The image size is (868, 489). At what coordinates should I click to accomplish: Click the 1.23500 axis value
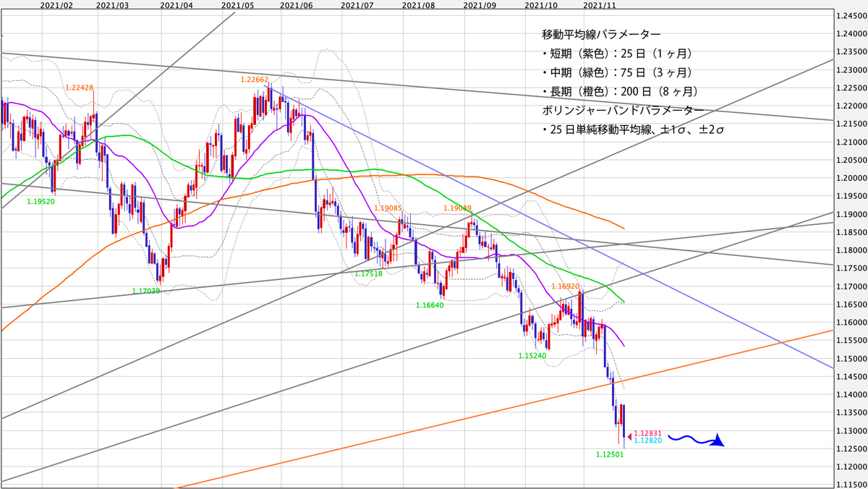(x=851, y=52)
